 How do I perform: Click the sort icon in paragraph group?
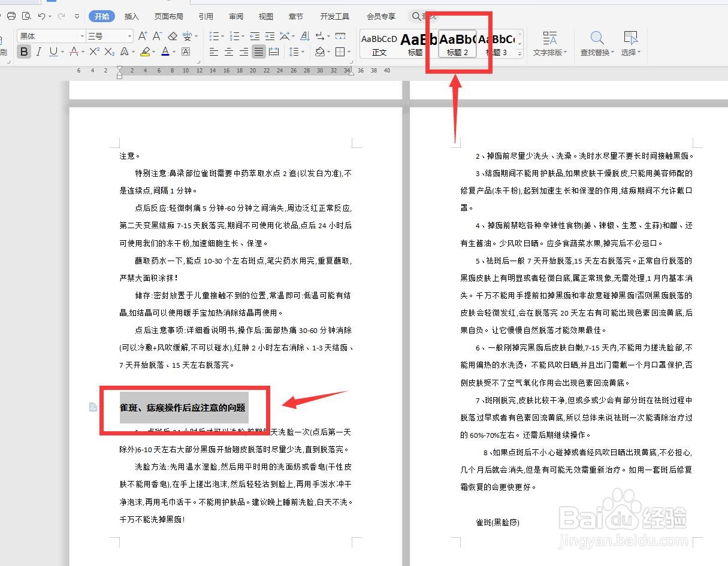(304, 37)
